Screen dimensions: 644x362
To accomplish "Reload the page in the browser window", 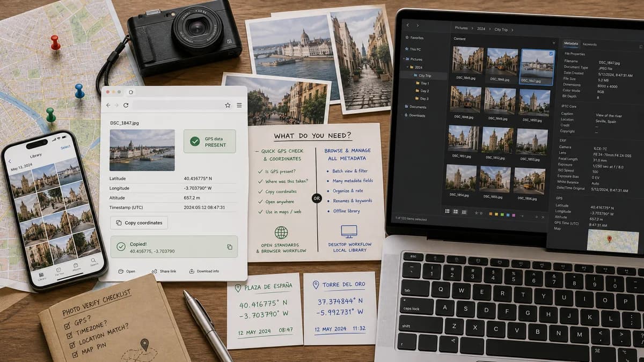I will (x=126, y=106).
